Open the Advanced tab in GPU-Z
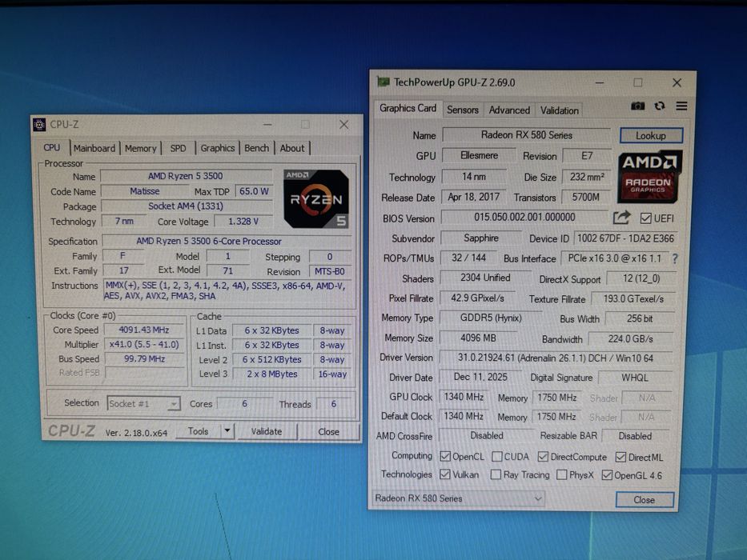The image size is (747, 560). pyautogui.click(x=509, y=110)
